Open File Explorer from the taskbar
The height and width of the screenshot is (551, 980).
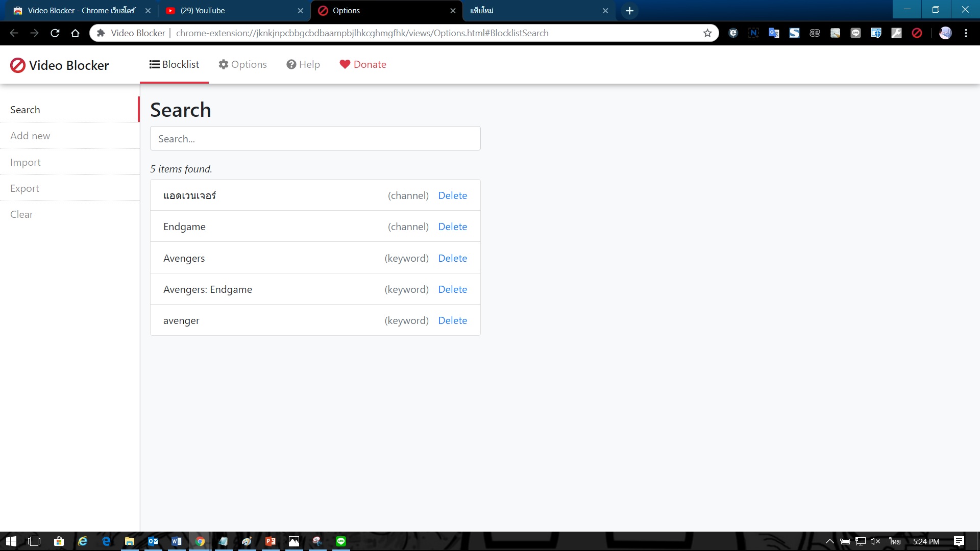coord(130,541)
